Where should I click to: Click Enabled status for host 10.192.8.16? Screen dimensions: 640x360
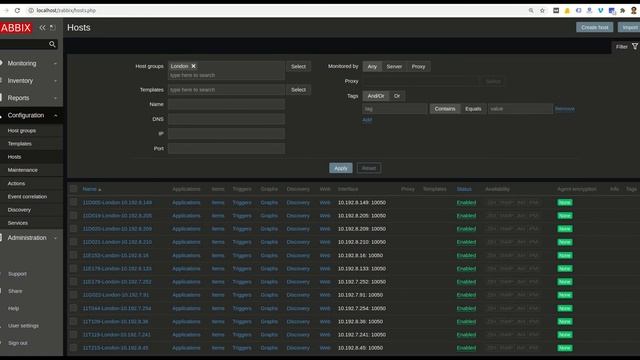tap(466, 256)
